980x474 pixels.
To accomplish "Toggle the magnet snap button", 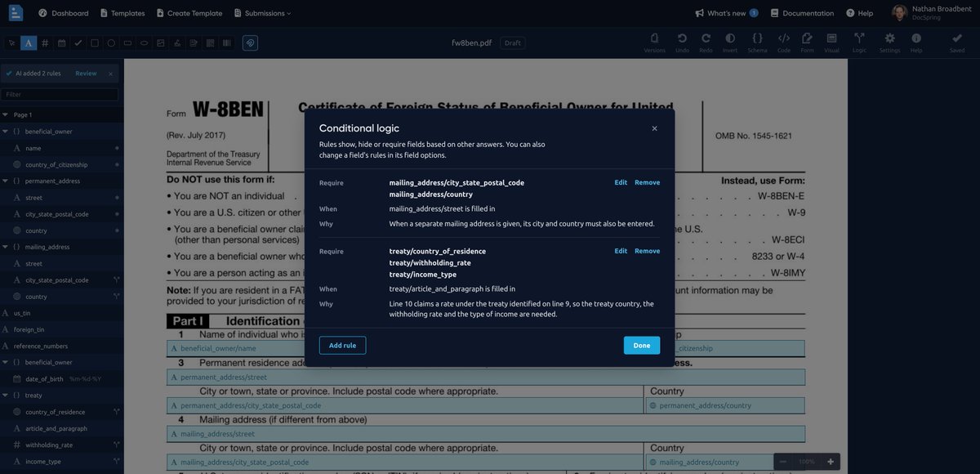I will pyautogui.click(x=251, y=42).
